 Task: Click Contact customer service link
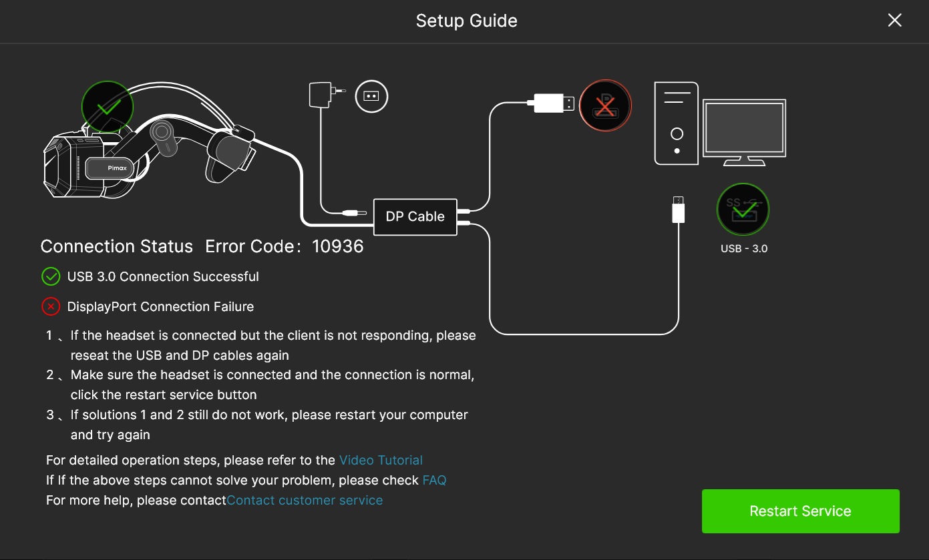(x=305, y=501)
